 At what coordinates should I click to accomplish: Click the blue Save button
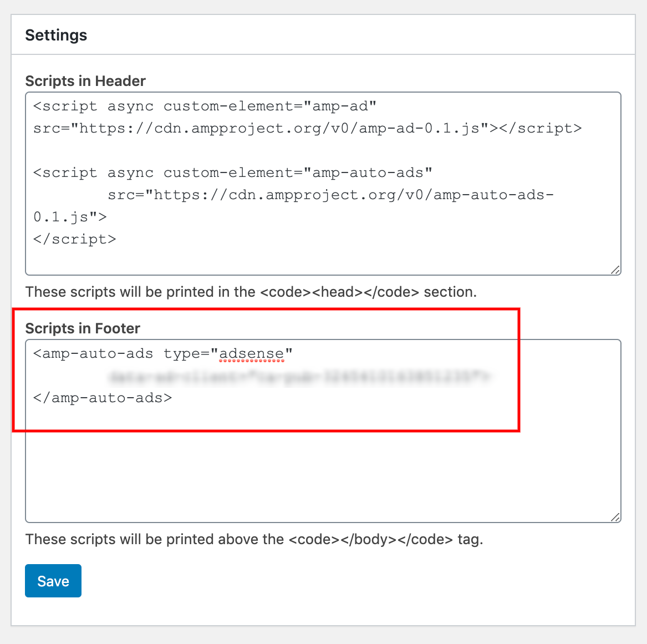53,580
